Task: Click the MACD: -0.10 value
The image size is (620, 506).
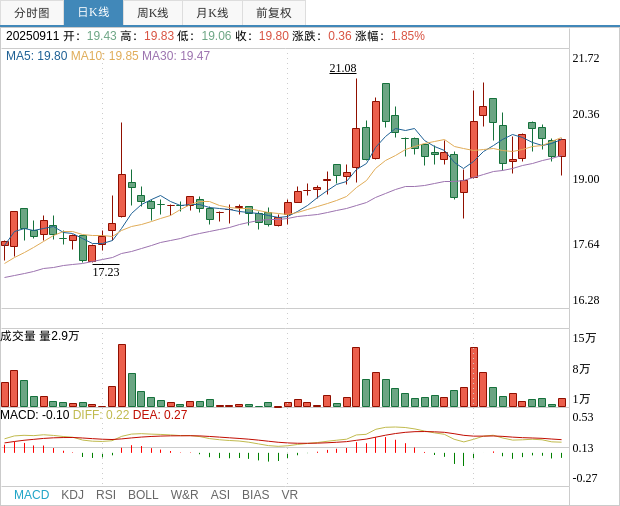Action: (x=35, y=415)
